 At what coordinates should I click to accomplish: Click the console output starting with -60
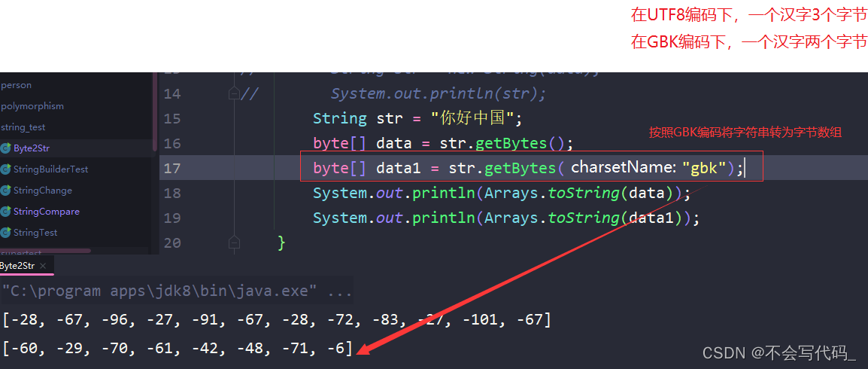[x=178, y=348]
